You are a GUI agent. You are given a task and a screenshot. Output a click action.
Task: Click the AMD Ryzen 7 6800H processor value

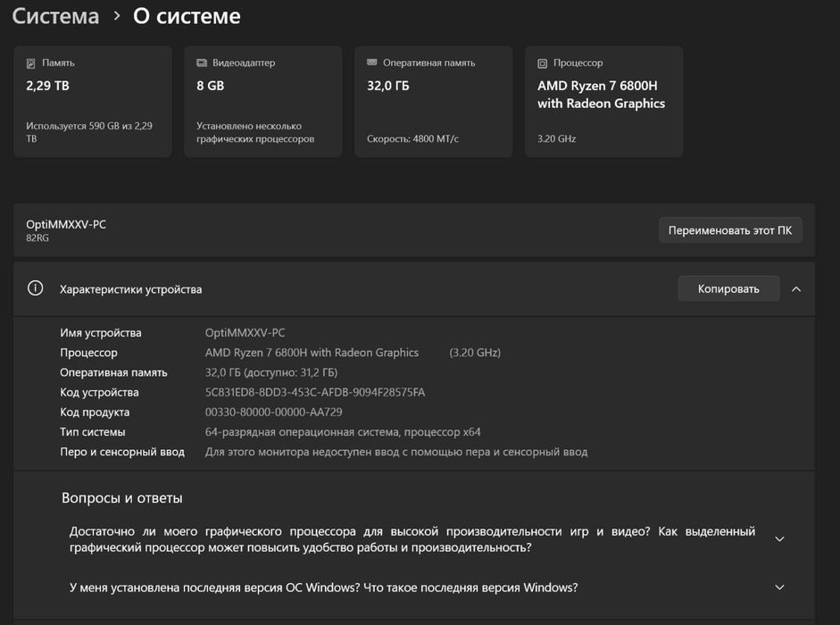(312, 353)
